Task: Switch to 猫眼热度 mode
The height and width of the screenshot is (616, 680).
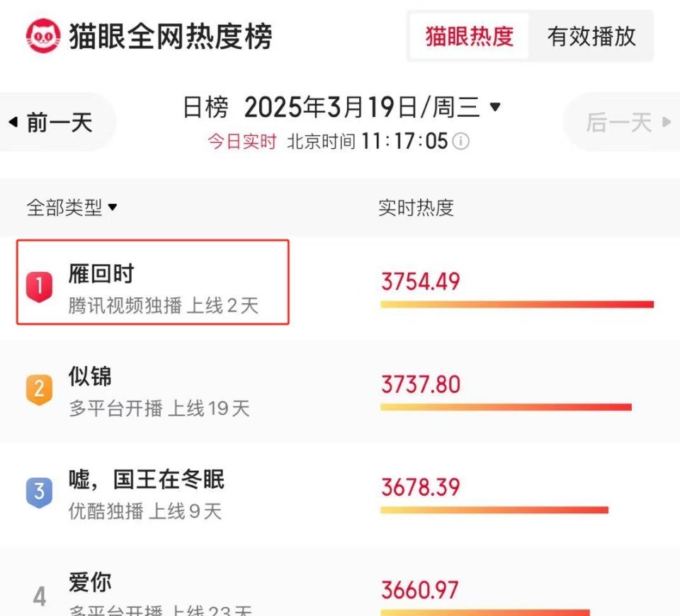Action: click(469, 36)
